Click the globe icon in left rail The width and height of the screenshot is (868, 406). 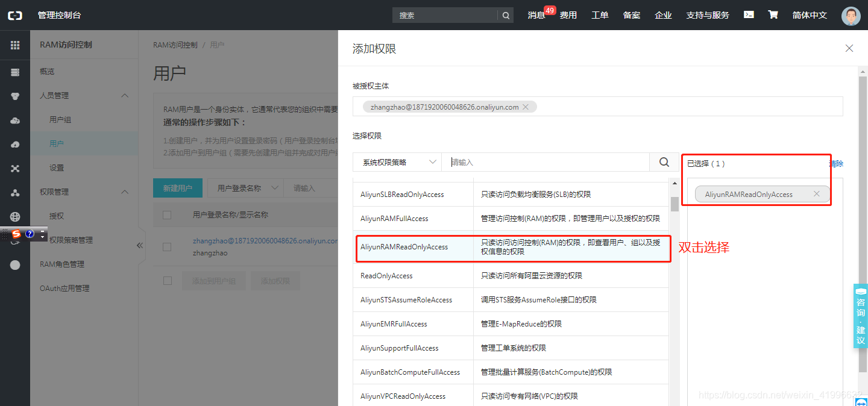pyautogui.click(x=15, y=217)
